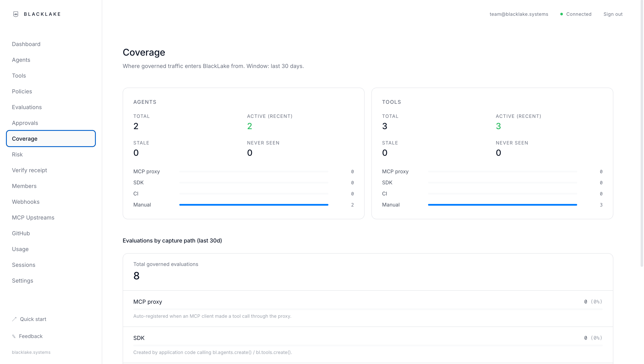644x364 pixels.
Task: Click the Agents SDK progress bar
Action: [x=254, y=183]
